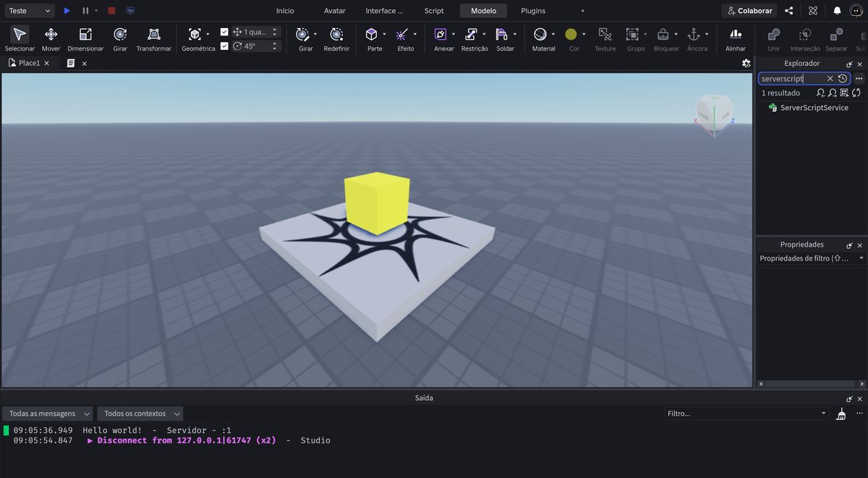
Task: Insert a new Parte
Action: 371,34
